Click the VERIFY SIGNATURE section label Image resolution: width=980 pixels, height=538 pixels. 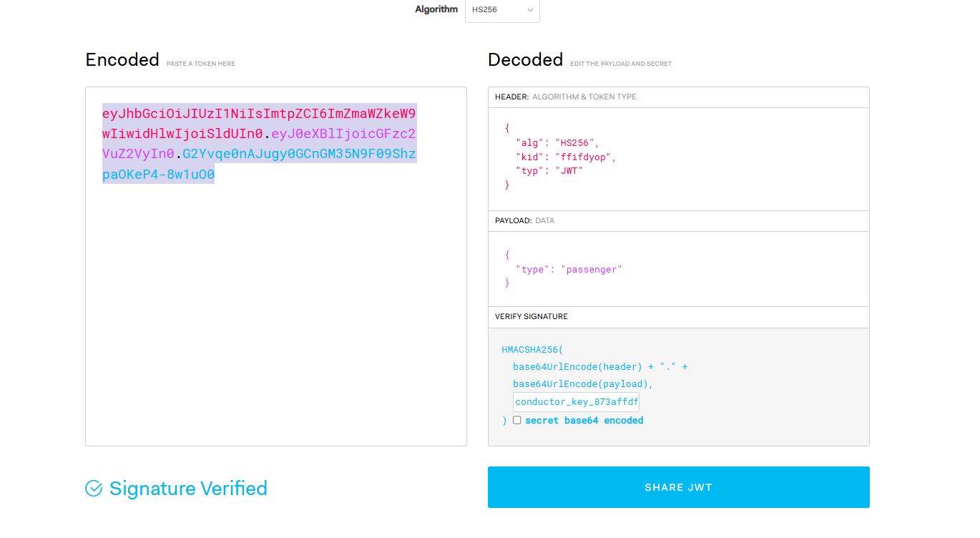tap(531, 316)
